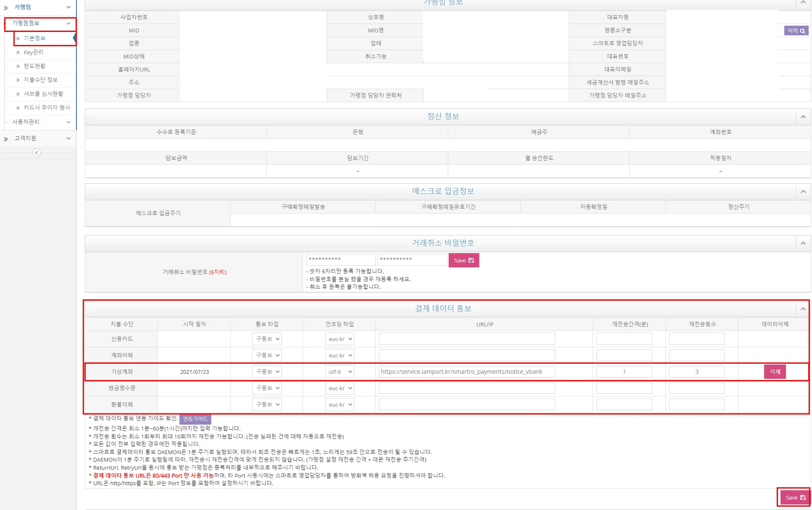The width and height of the screenshot is (812, 510).
Task: Open 통보 타입 dropdown for 신용카드
Action: (x=267, y=339)
